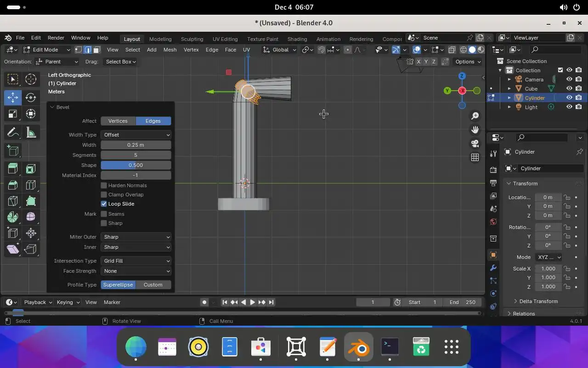Toggle camera view icon in viewport

click(475, 144)
